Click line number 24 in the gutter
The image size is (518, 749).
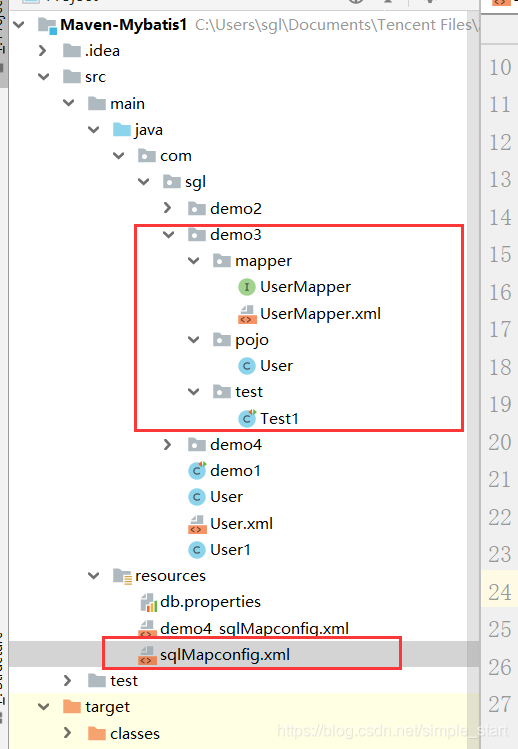point(500,592)
